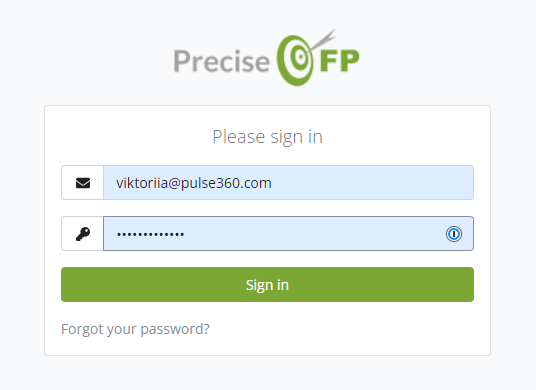
Task: Click the envelope icon beside the email field
Action: (x=83, y=183)
